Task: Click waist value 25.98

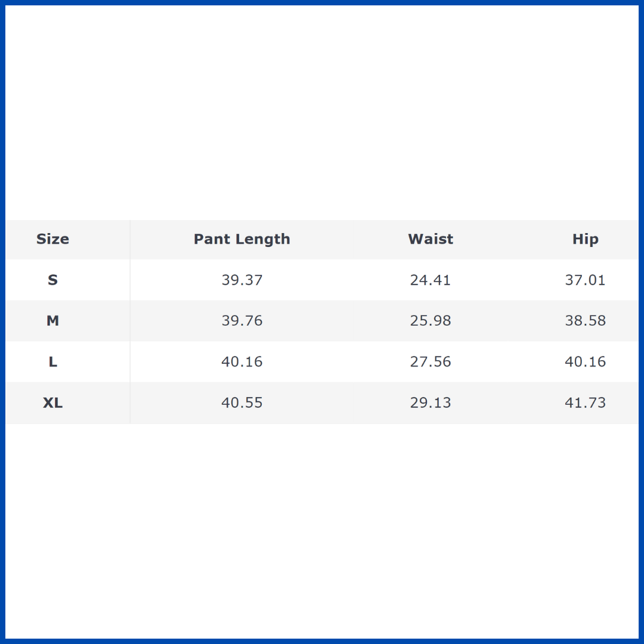Action: [431, 321]
